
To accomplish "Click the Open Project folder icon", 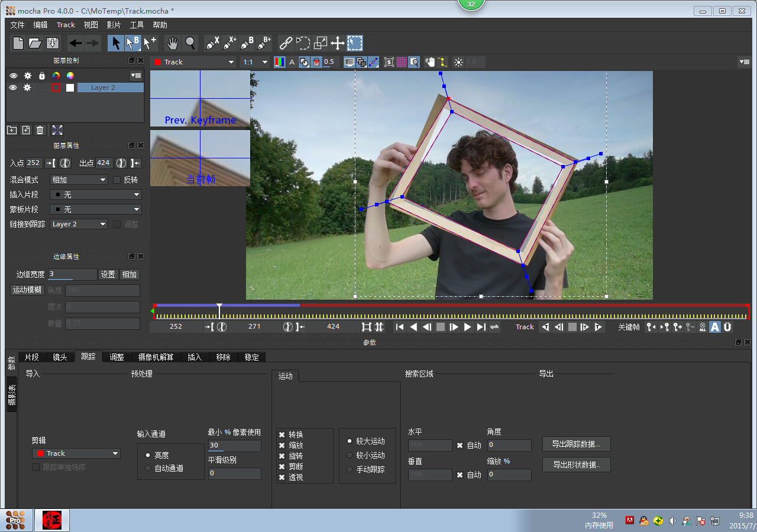I will click(35, 43).
